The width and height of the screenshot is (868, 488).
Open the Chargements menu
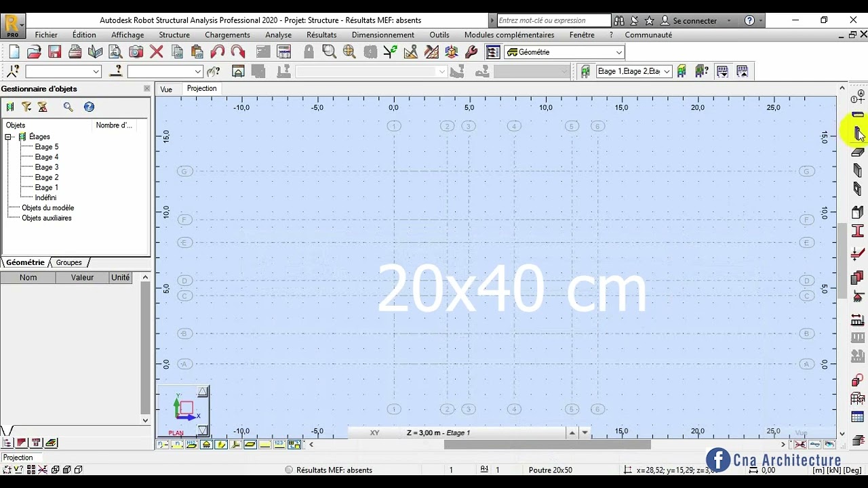(x=227, y=35)
